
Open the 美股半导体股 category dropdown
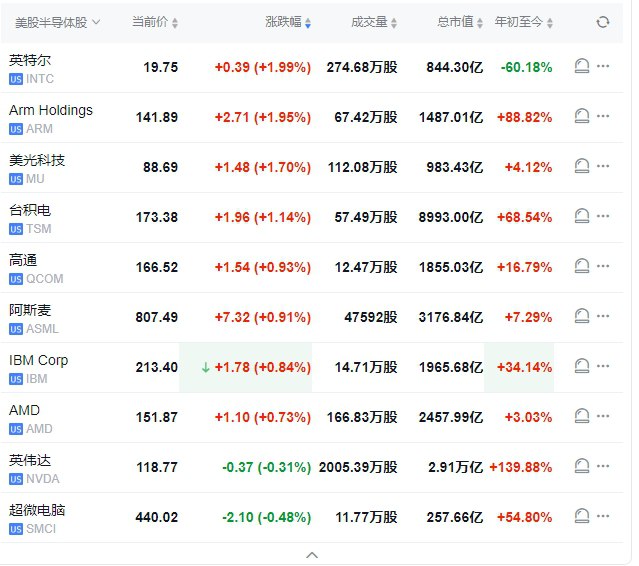pyautogui.click(x=57, y=22)
